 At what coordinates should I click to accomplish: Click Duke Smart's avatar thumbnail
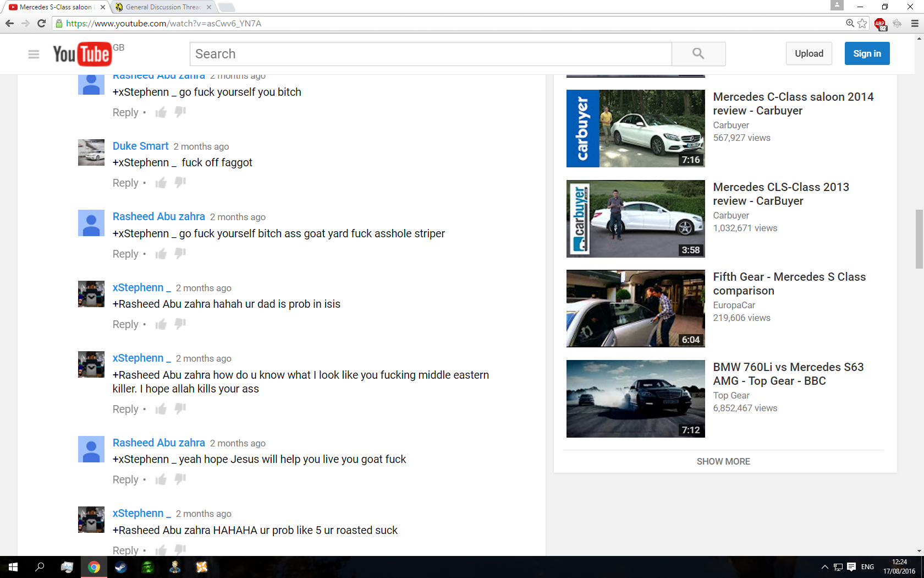pyautogui.click(x=91, y=152)
